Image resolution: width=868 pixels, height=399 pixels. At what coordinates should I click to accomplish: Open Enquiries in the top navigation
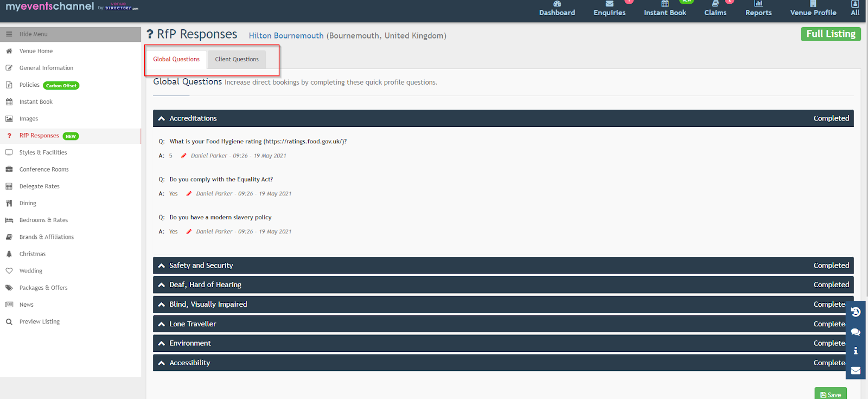[609, 9]
